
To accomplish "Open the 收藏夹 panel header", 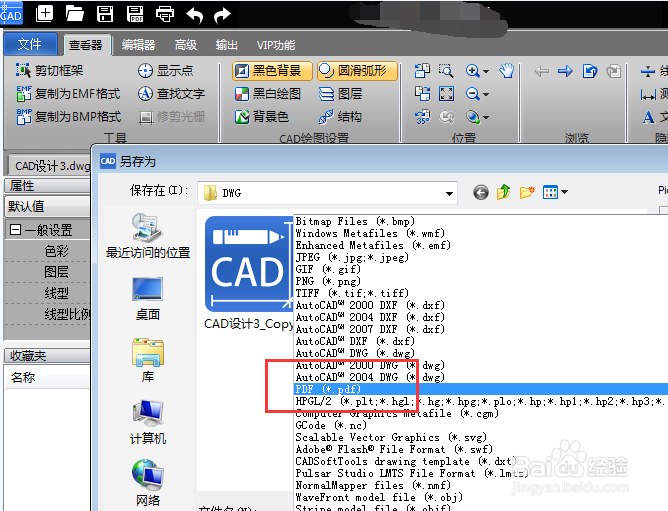I will tap(47, 355).
